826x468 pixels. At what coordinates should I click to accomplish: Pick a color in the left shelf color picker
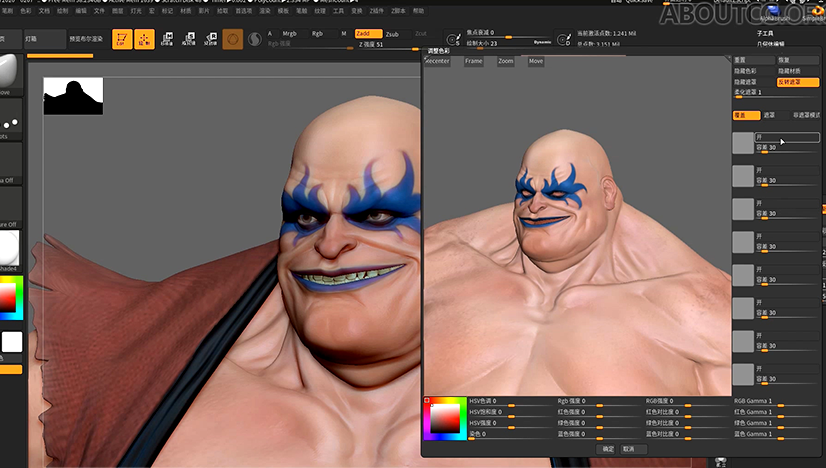tap(11, 298)
